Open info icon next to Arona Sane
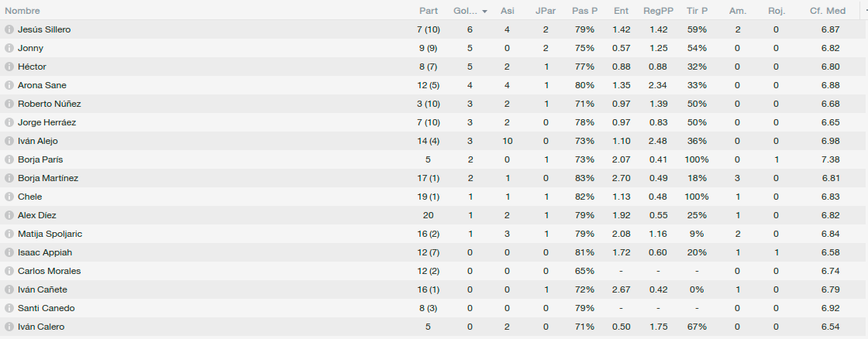 [x=9, y=85]
